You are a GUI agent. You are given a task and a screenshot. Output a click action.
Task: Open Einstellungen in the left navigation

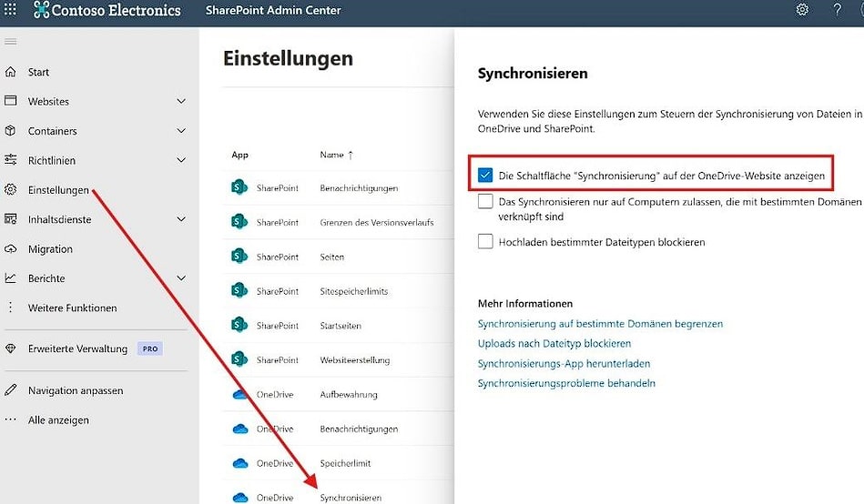pos(58,190)
